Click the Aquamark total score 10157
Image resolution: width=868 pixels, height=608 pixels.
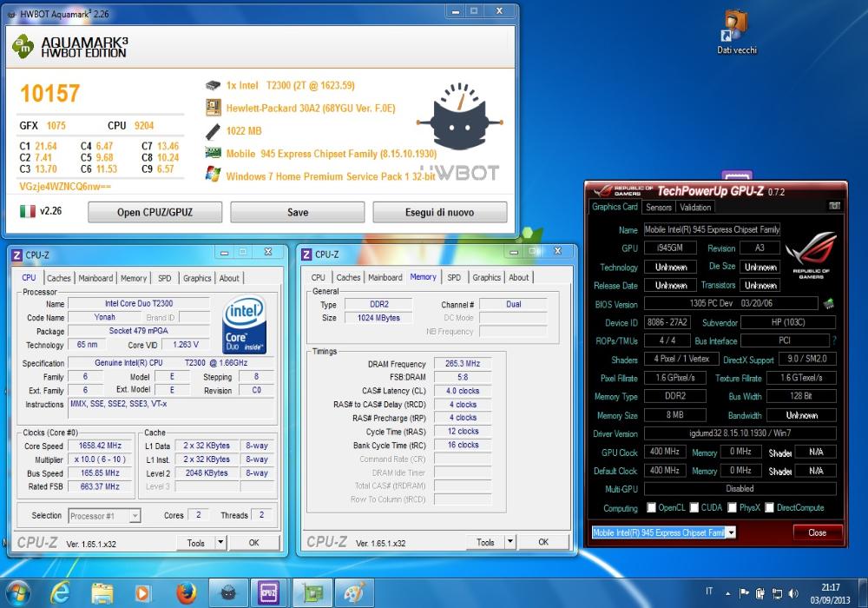(50, 93)
